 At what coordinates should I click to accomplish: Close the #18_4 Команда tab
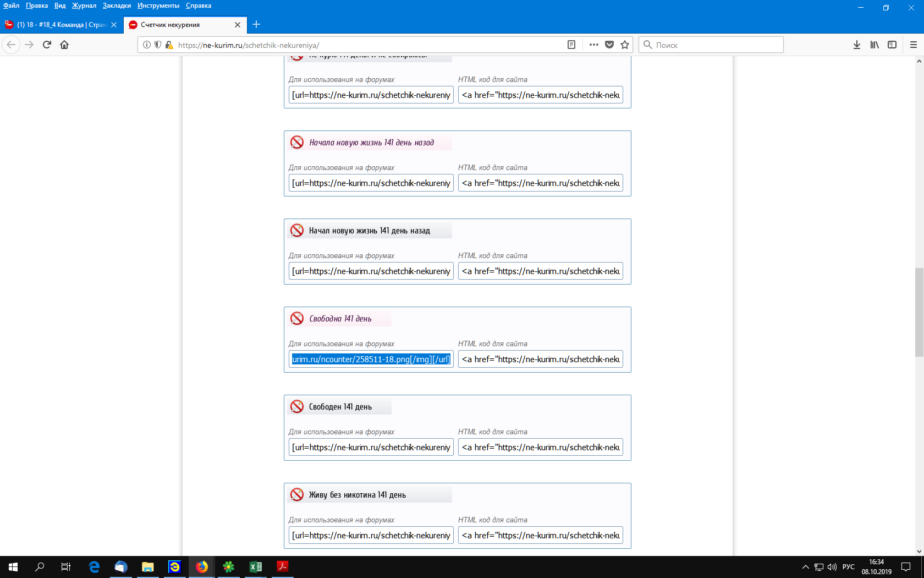pos(114,25)
